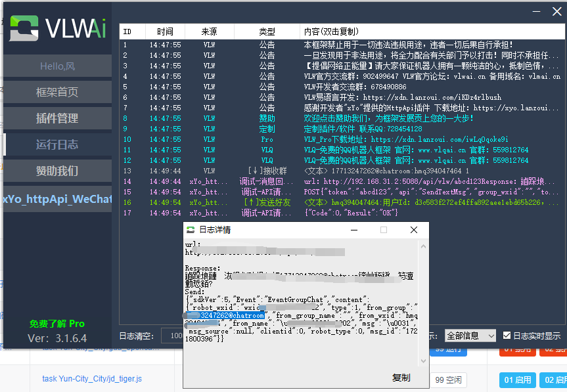567x392 pixels.
Task: Select log row 17 with Code 0 Result OK
Action: pos(342,213)
